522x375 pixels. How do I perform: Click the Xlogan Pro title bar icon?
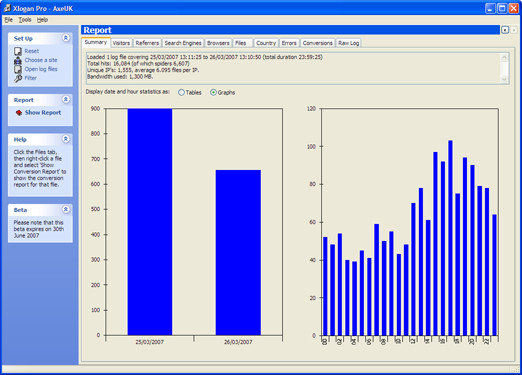(7, 8)
